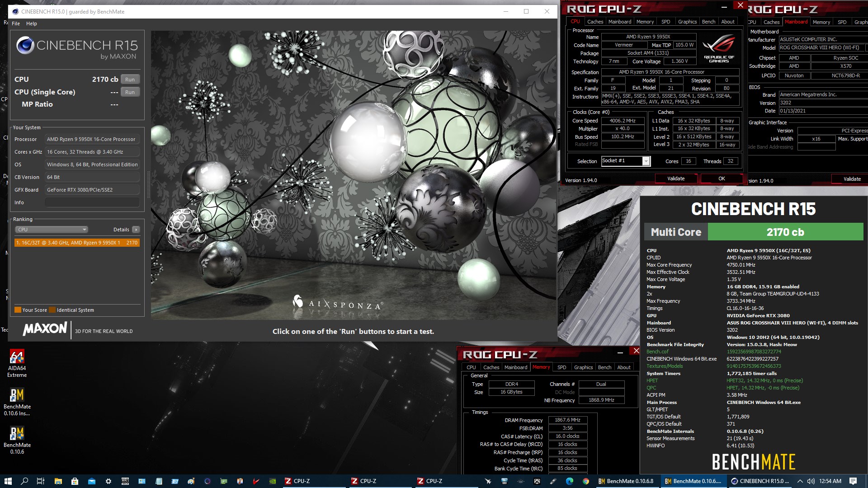Open Google Chrome from the taskbar
The width and height of the screenshot is (868, 488).
click(586, 481)
